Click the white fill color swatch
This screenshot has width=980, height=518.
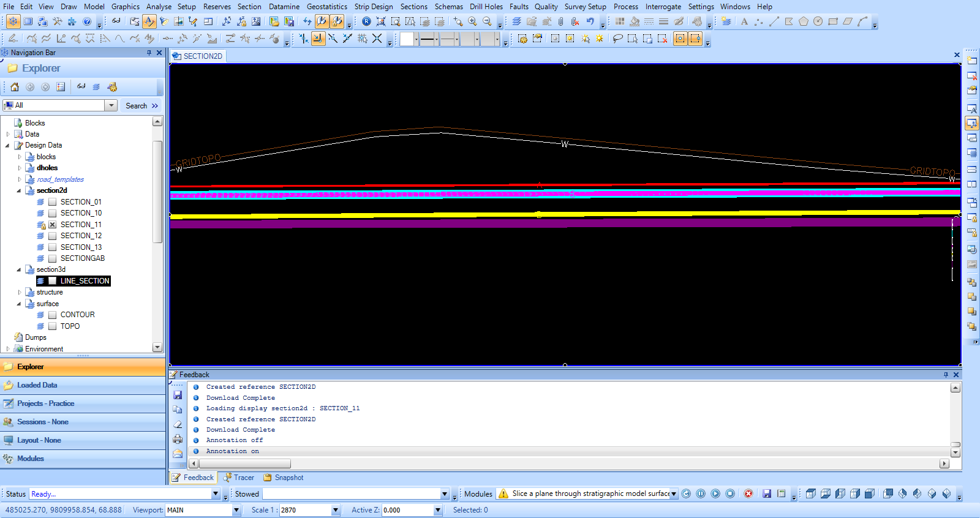(407, 39)
